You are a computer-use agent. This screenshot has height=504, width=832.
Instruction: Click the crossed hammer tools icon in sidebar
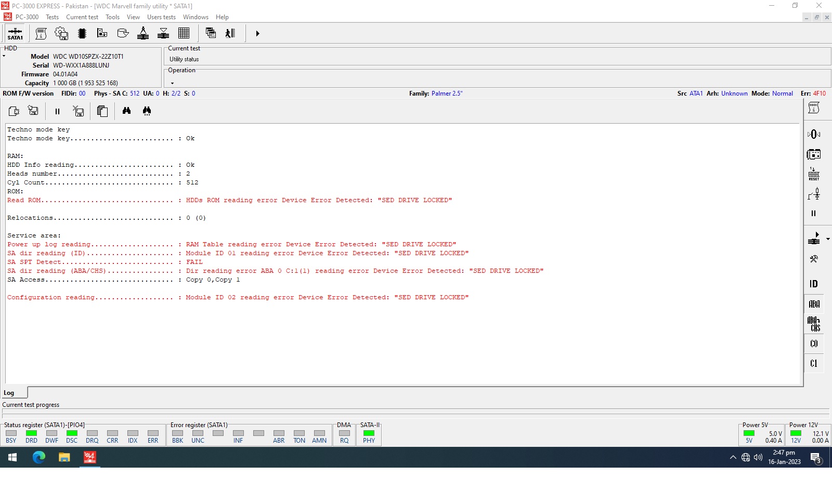814,259
